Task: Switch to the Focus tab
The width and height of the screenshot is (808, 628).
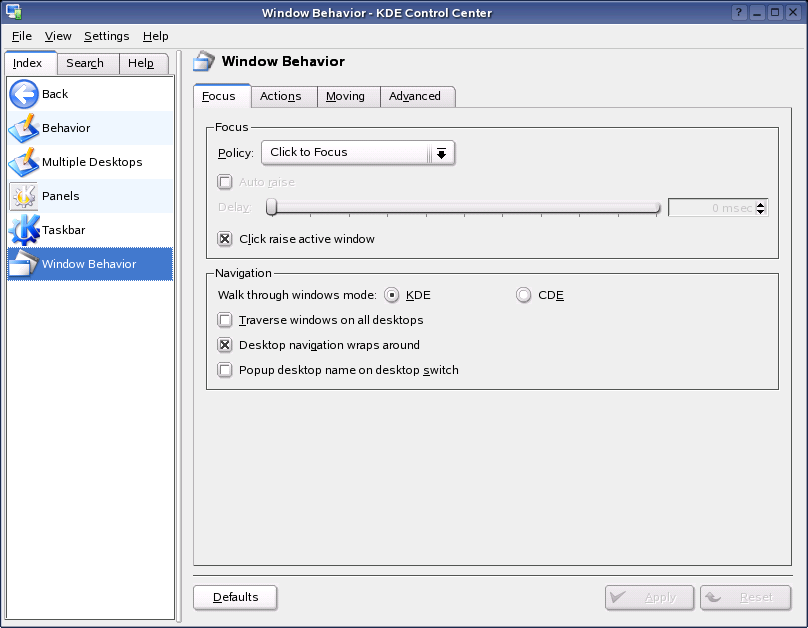Action: tap(222, 96)
